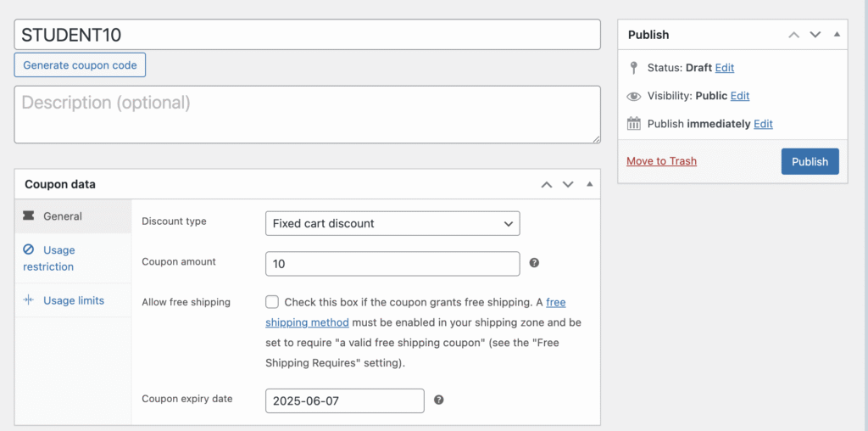Open the General tab
The width and height of the screenshot is (868, 431).
click(x=63, y=216)
